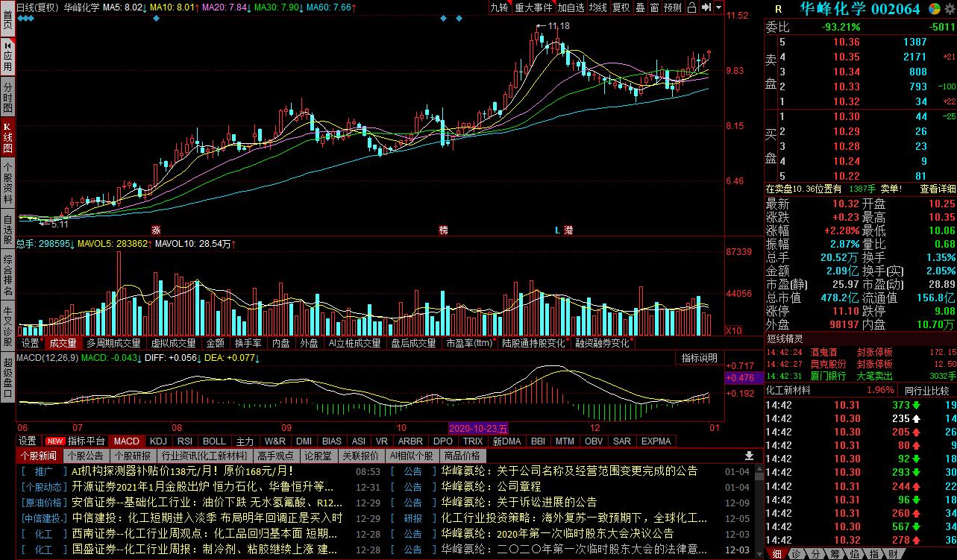
Task: Open the 首页 sidebar tab
Action: click(7, 19)
